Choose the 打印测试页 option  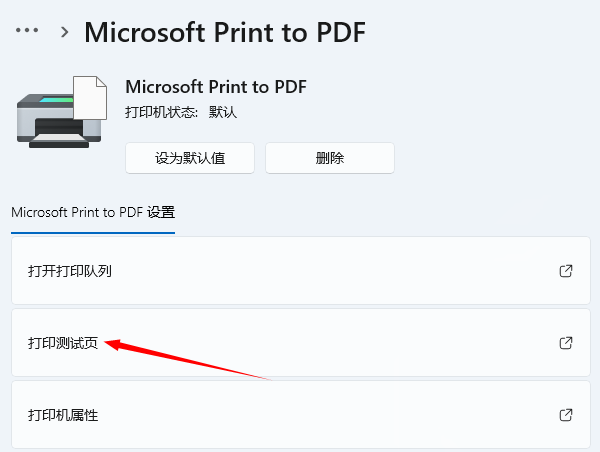point(301,343)
